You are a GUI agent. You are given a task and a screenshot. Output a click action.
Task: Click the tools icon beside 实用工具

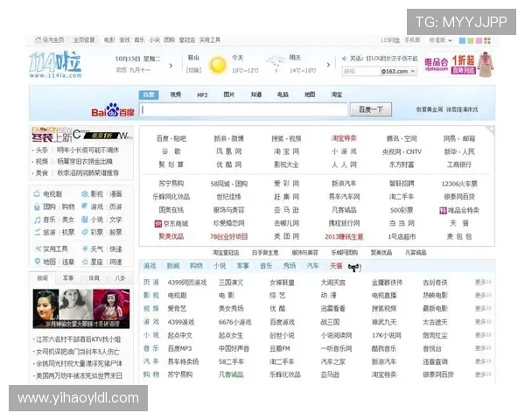tap(38, 248)
